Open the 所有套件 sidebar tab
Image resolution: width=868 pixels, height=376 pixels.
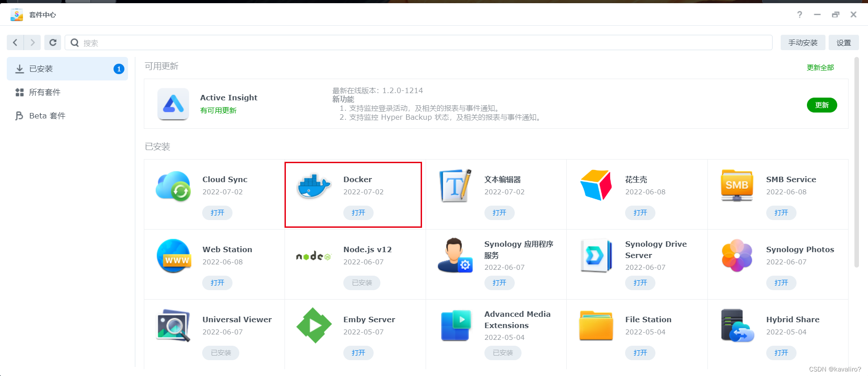(67, 92)
